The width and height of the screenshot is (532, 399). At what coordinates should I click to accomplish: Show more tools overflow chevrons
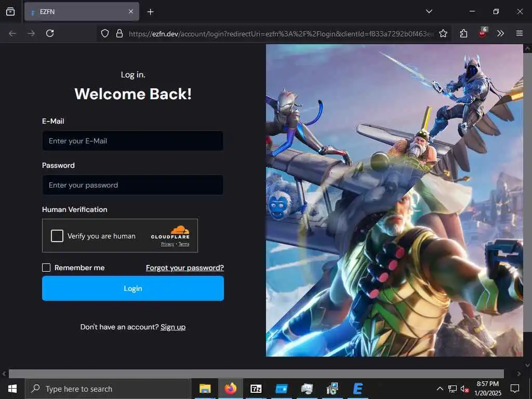500,33
